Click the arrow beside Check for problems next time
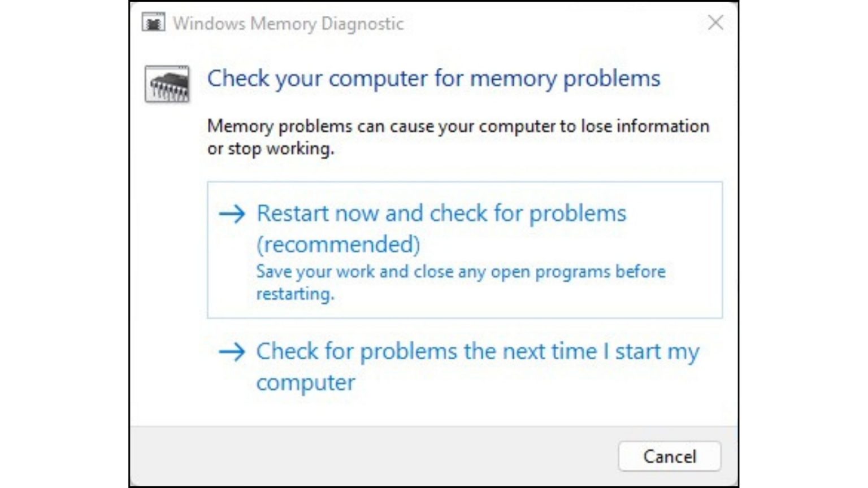The height and width of the screenshot is (488, 868). coord(232,352)
